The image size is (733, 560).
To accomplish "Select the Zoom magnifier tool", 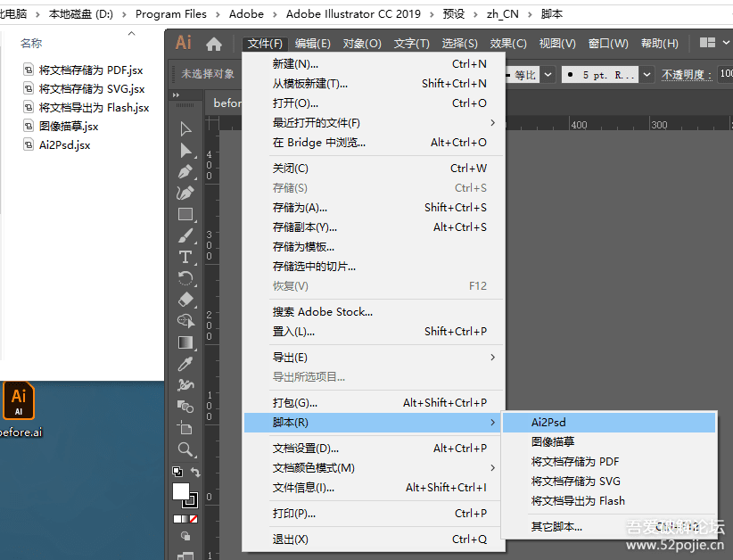I will click(x=185, y=449).
